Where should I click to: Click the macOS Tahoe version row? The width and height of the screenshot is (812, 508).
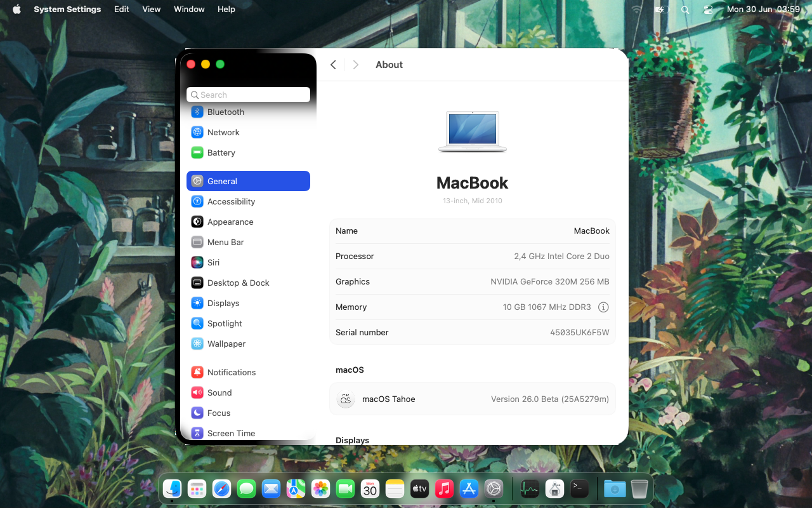point(473,399)
